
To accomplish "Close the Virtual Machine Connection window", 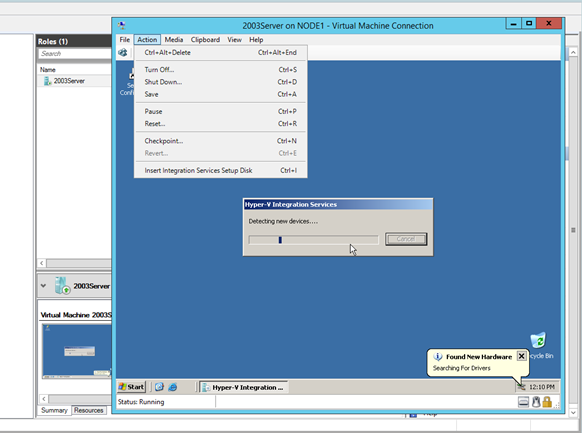I will [x=549, y=23].
